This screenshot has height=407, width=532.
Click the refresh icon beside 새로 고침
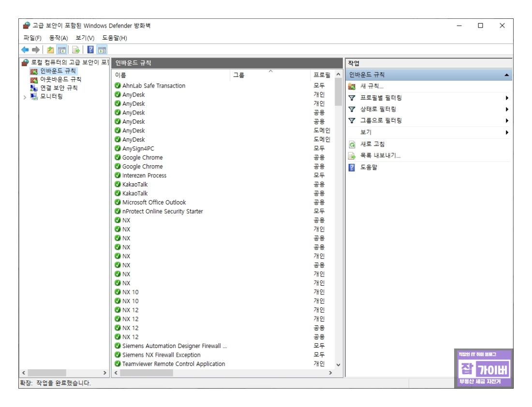click(352, 145)
